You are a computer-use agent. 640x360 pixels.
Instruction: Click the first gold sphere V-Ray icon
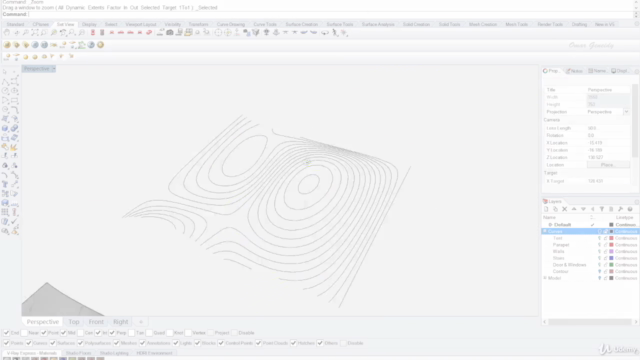(x=7, y=45)
